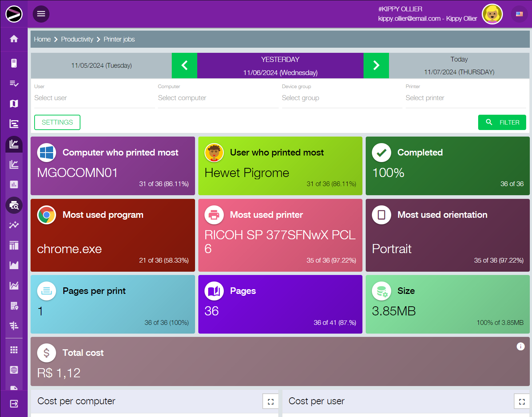Viewport: 532px width, 417px height.
Task: Click Kippy Ollier's profile avatar
Action: coord(492,15)
